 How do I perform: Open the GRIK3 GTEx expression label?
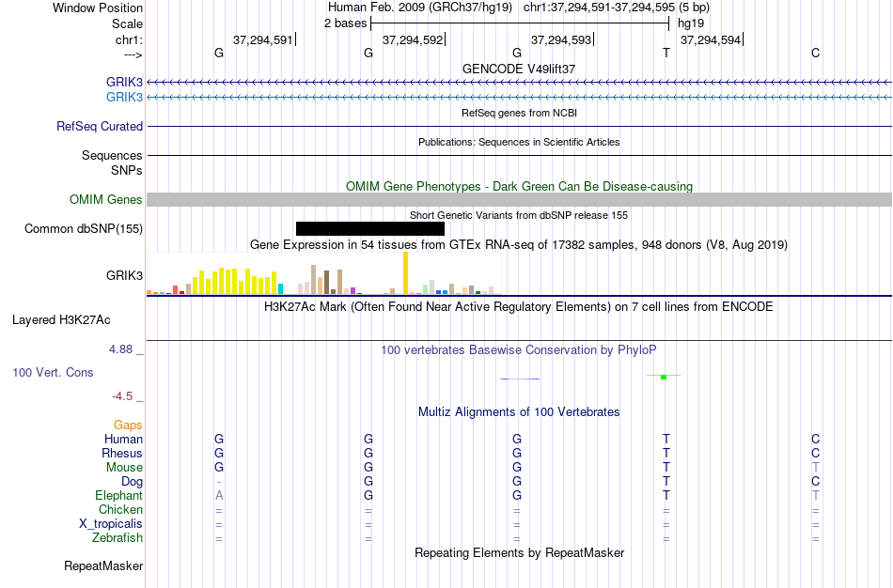pyautogui.click(x=124, y=276)
